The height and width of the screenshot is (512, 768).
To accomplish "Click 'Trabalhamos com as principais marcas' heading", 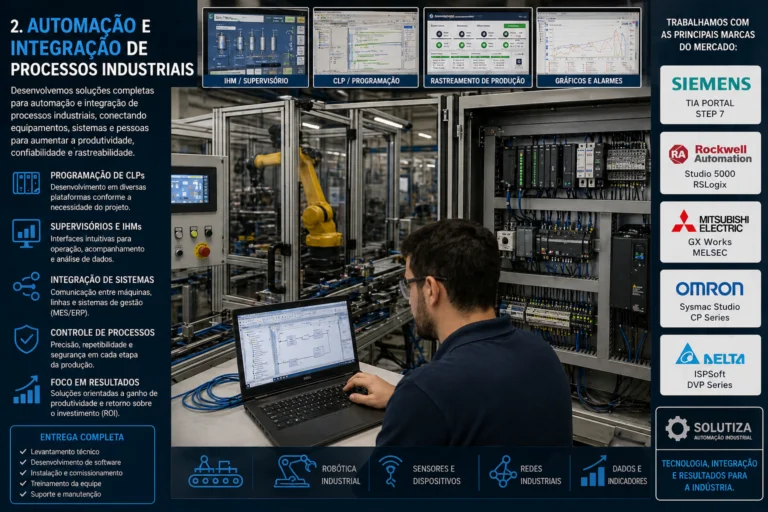I will click(708, 35).
